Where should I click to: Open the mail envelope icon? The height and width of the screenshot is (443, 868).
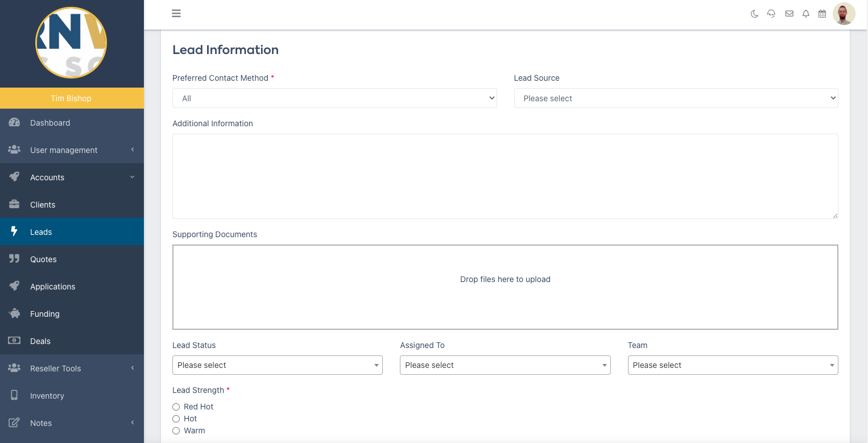click(789, 14)
